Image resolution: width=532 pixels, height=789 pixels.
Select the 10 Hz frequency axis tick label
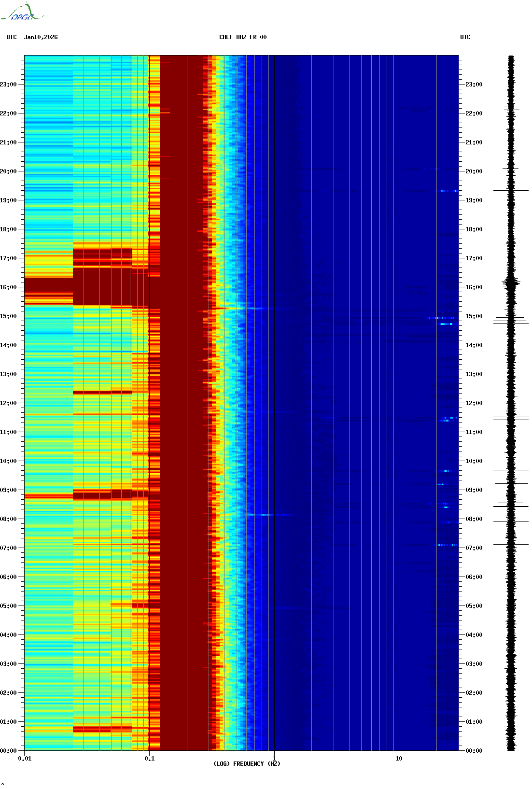click(399, 758)
